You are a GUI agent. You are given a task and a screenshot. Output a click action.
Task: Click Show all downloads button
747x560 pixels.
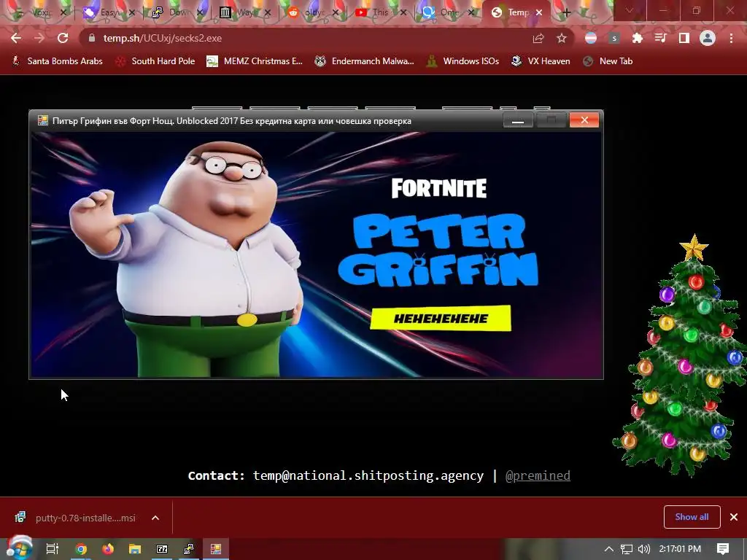click(x=692, y=517)
